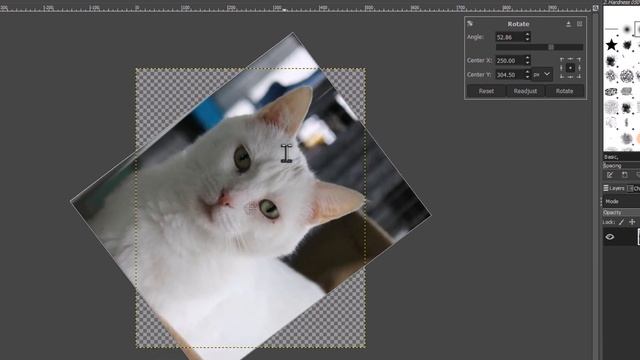Image resolution: width=640 pixels, height=360 pixels.
Task: Set rotation pivot to bottom-center
Action: pos(571,76)
